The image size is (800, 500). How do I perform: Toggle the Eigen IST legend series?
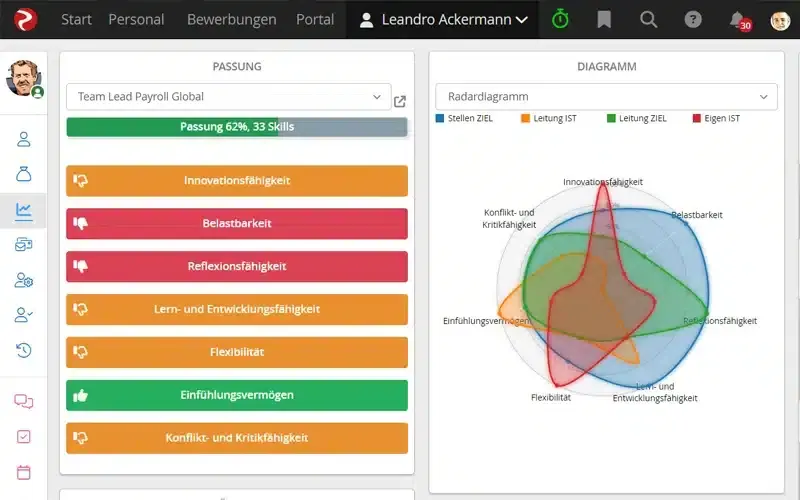(x=716, y=119)
